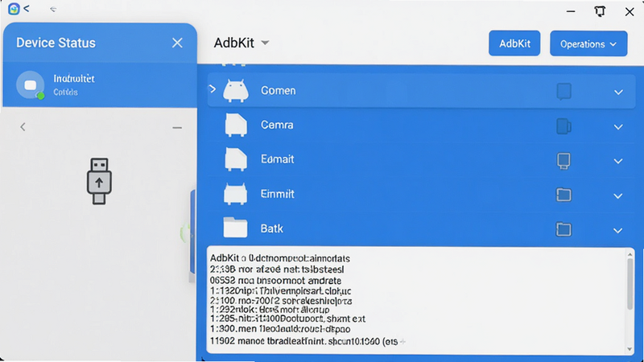
Task: Click the USB upload connector icon
Action: 99,181
